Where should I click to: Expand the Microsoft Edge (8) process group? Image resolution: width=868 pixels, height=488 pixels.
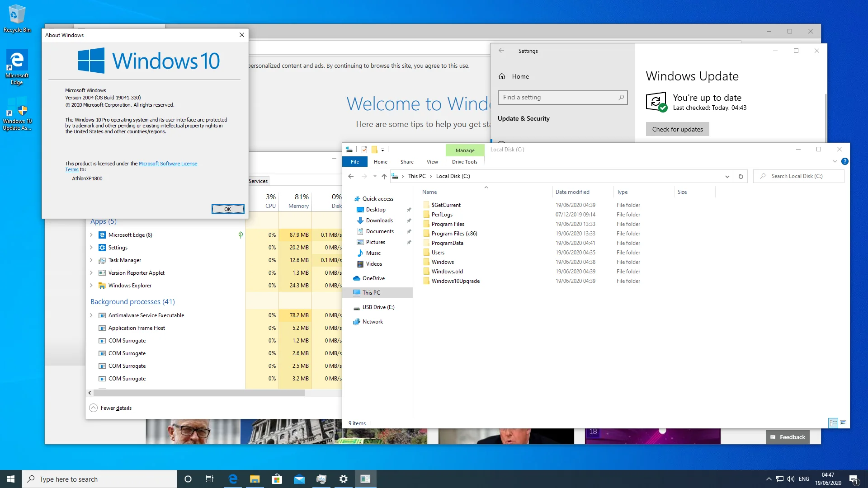click(91, 235)
